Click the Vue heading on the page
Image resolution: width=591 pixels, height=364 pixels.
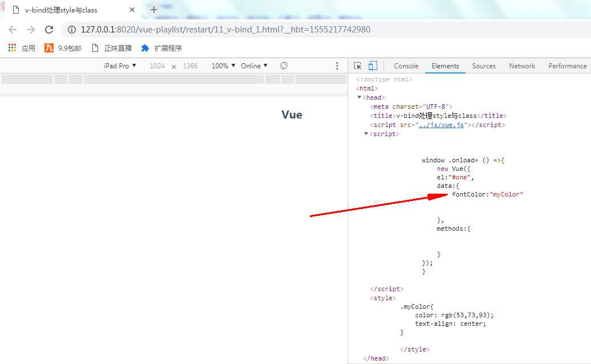point(292,114)
